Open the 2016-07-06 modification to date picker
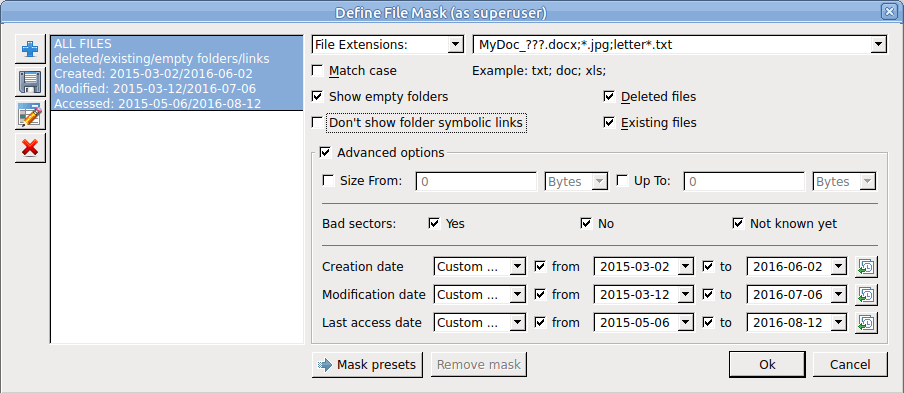Viewport: 904px width, 393px height. (839, 294)
